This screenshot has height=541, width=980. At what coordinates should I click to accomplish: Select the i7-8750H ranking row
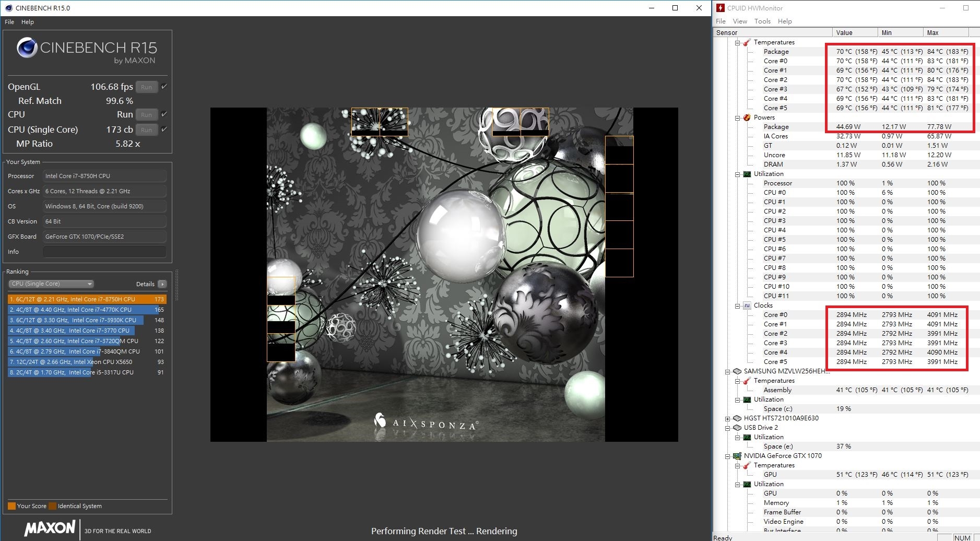coord(87,299)
